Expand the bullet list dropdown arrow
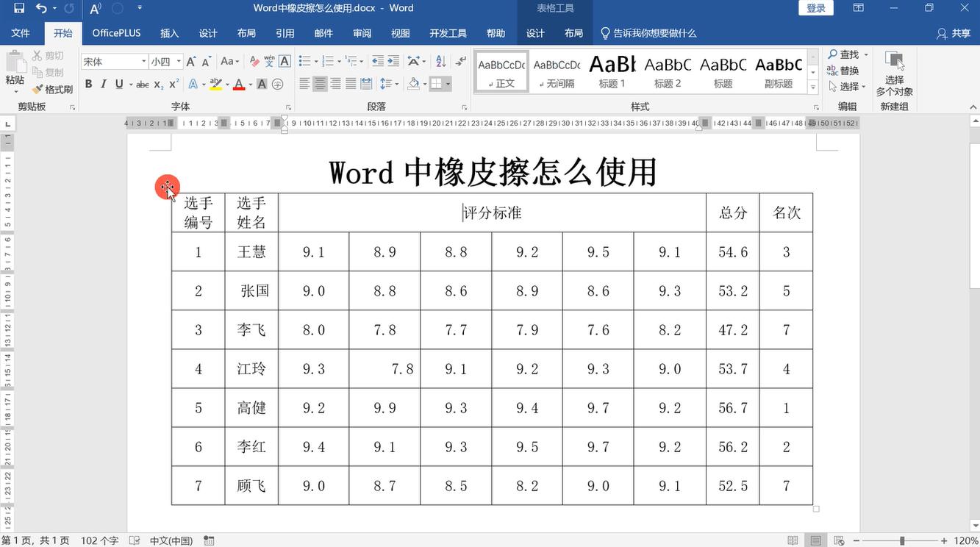Screen dimensions: 980x547 pos(315,62)
